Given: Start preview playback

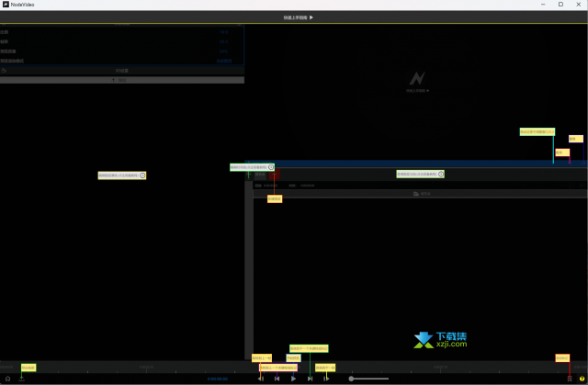Looking at the screenshot, I should pos(293,379).
